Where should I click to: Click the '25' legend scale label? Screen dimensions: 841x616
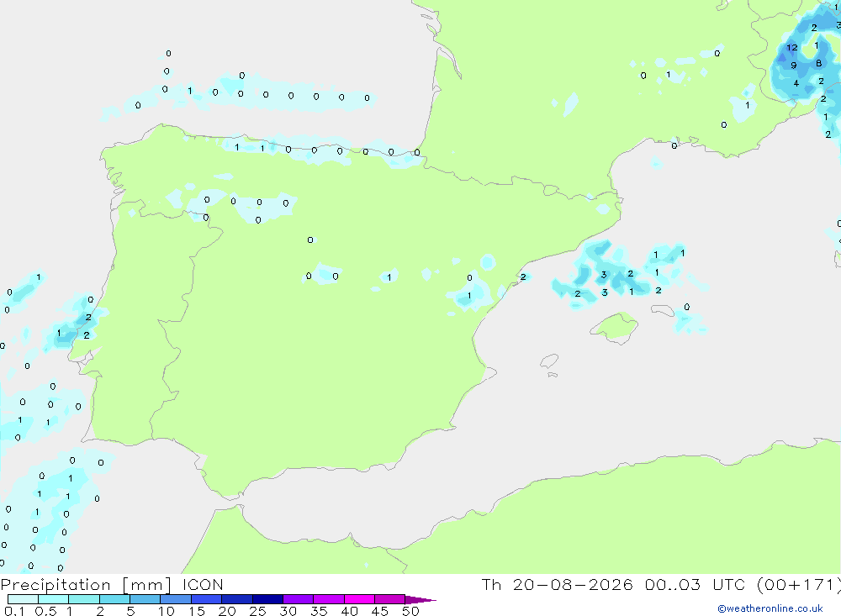pyautogui.click(x=257, y=611)
